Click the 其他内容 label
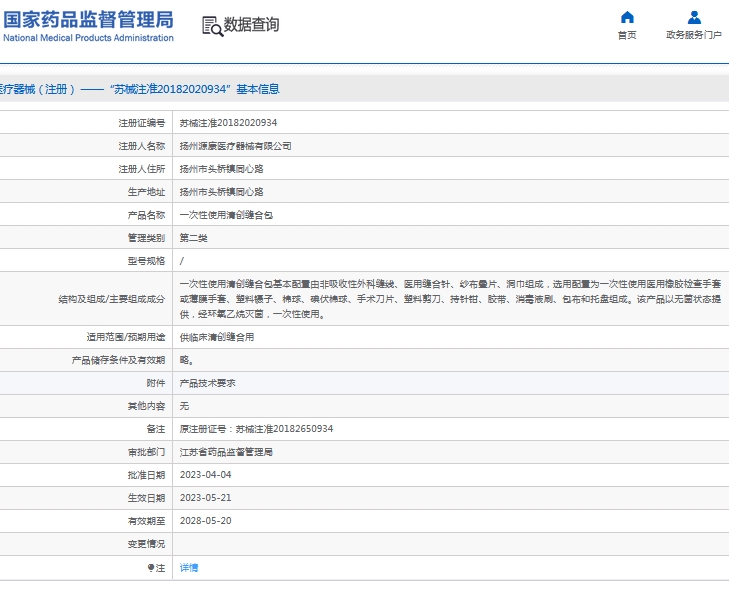729x589 pixels. tap(146, 406)
